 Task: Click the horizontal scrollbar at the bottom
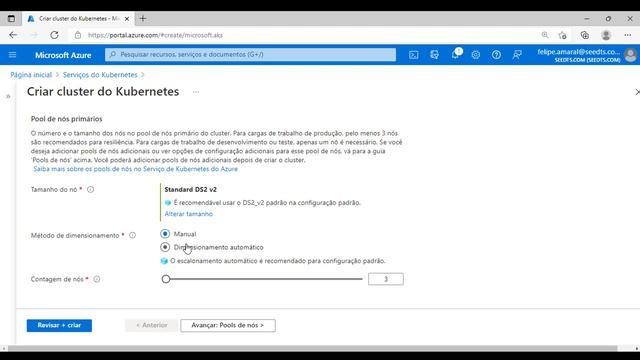pos(312,349)
